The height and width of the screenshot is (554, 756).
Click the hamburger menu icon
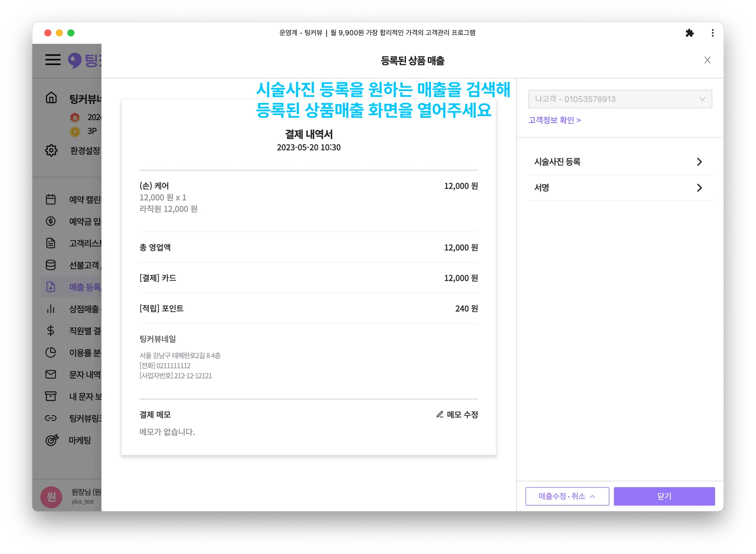point(53,59)
